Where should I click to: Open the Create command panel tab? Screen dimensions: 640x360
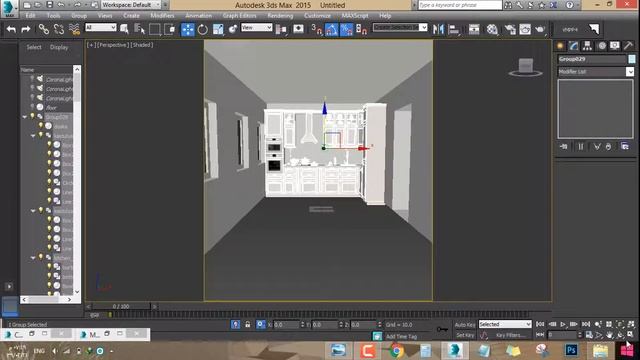[x=560, y=46]
